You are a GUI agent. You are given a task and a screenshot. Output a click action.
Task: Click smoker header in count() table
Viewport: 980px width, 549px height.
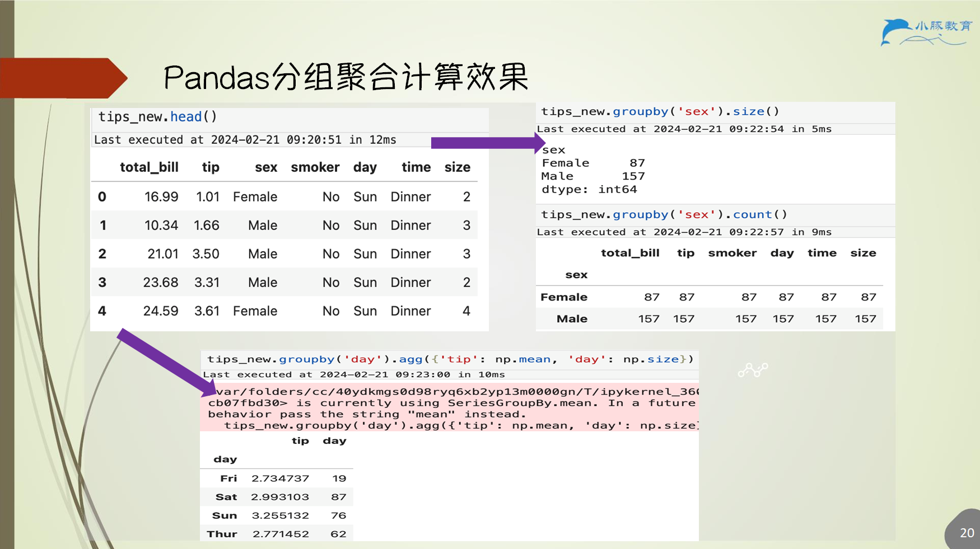click(732, 253)
